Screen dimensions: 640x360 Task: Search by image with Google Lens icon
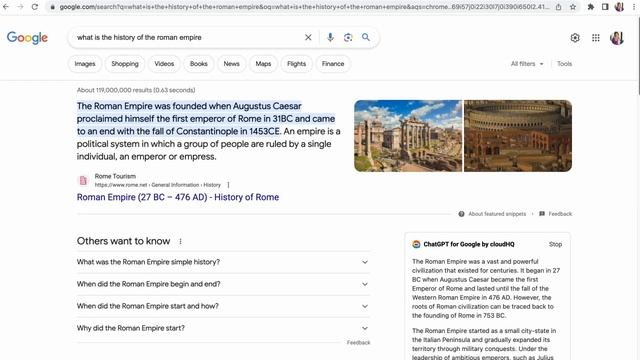coord(348,38)
